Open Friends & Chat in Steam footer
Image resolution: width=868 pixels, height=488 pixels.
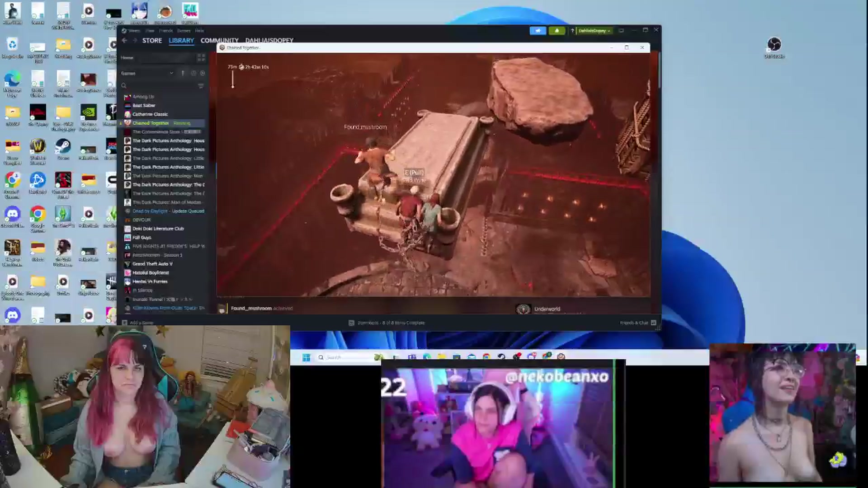click(638, 323)
